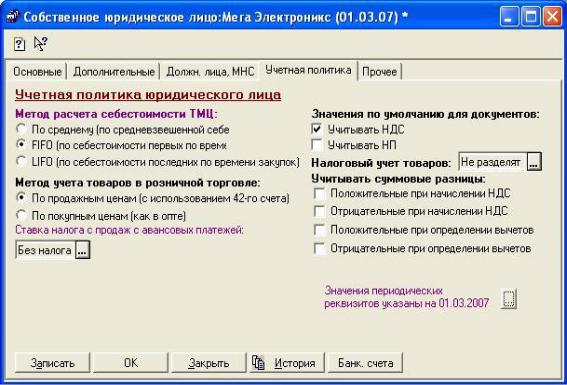Image resolution: width=567 pixels, height=385 pixels.
Task: Open 'Без налога' tax rate selector
Action: pos(82,250)
